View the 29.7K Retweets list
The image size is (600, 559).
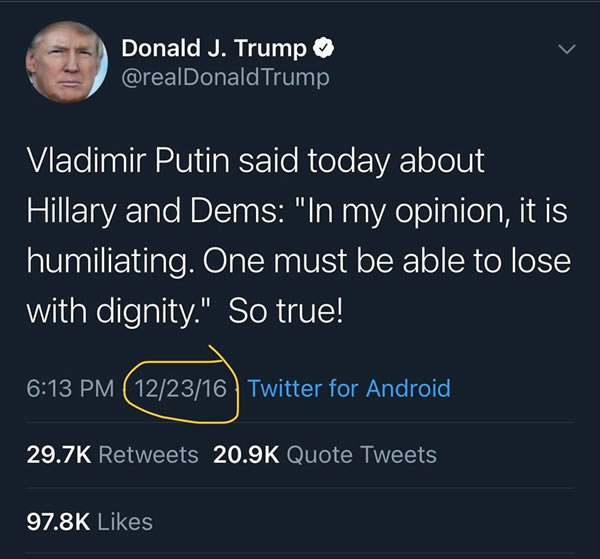(112, 455)
